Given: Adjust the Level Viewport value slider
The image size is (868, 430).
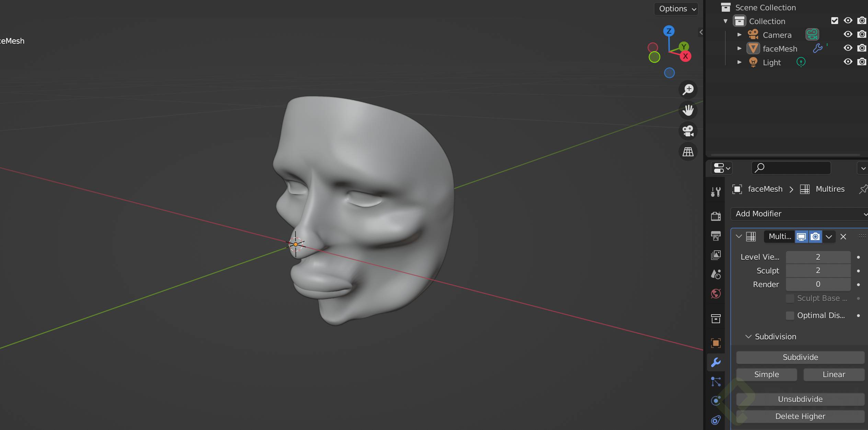Looking at the screenshot, I should coord(818,257).
